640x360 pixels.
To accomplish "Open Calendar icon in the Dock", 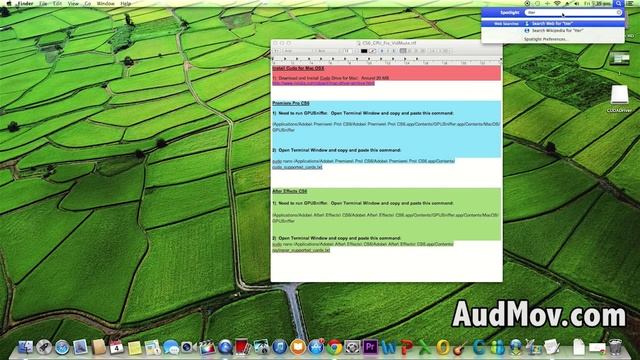I will pos(116,347).
